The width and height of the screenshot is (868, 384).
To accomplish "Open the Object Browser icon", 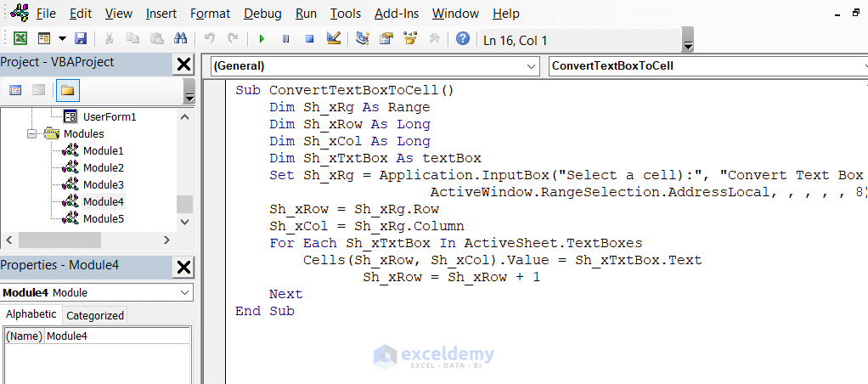I will (410, 39).
